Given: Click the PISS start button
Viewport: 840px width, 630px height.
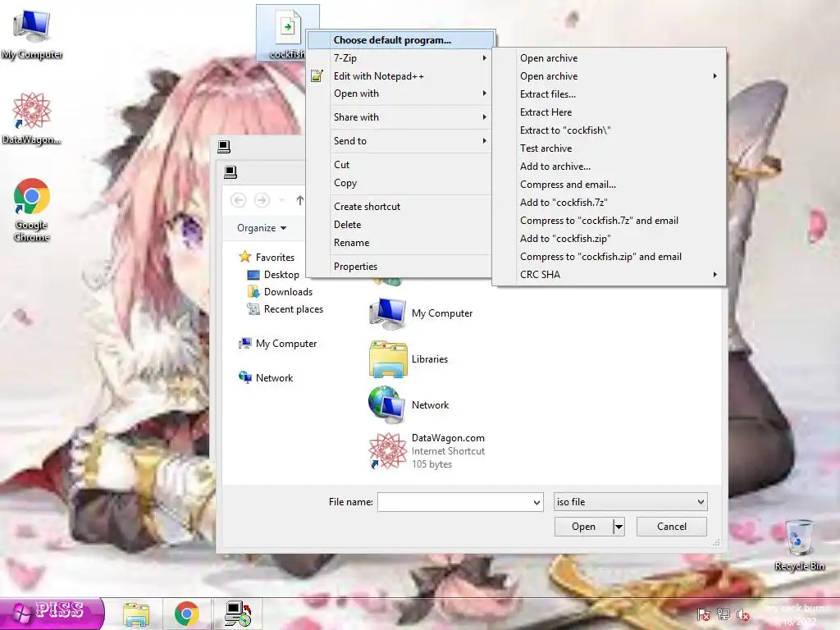Looking at the screenshot, I should tap(52, 613).
